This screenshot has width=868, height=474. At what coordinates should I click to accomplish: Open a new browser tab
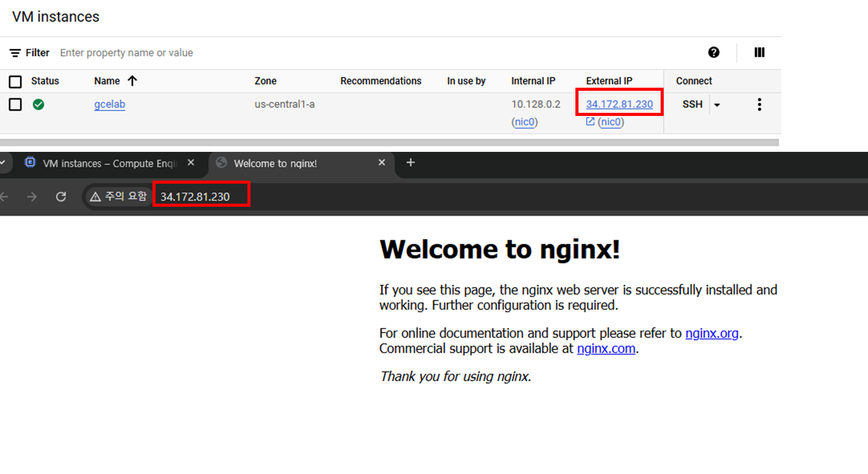(410, 163)
